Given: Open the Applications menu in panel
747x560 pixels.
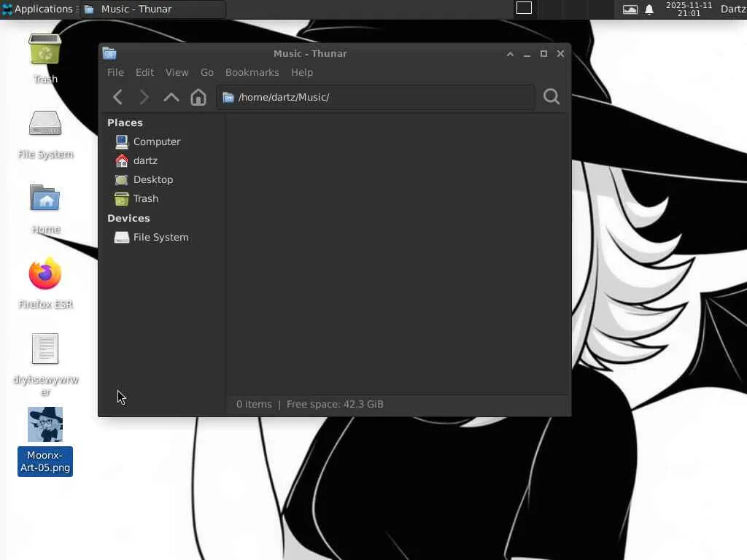Looking at the screenshot, I should [x=39, y=9].
